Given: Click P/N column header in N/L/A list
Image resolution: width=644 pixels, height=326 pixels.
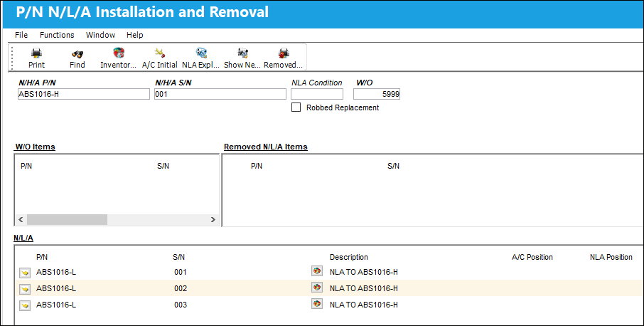Looking at the screenshot, I should (42, 258).
